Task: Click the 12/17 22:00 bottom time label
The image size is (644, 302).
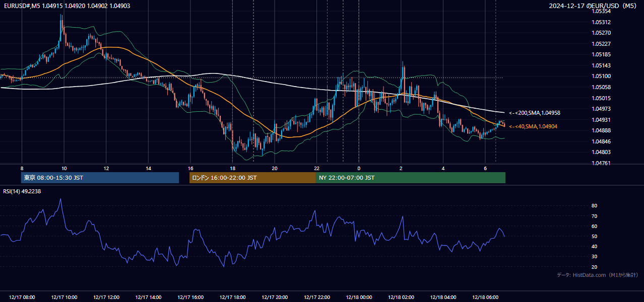Action: [316, 297]
